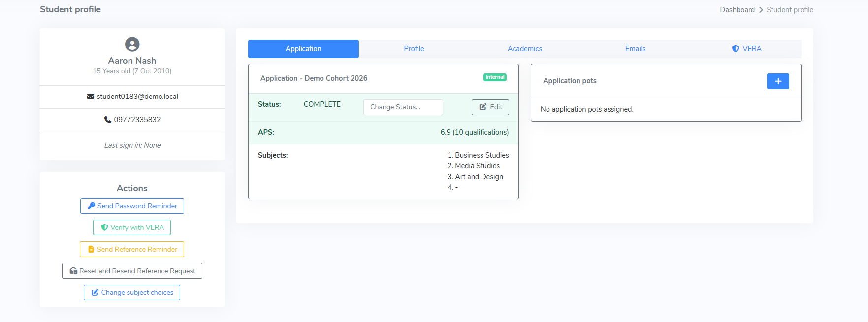The width and height of the screenshot is (868, 322).
Task: Click Send Reference Reminder button
Action: click(132, 249)
